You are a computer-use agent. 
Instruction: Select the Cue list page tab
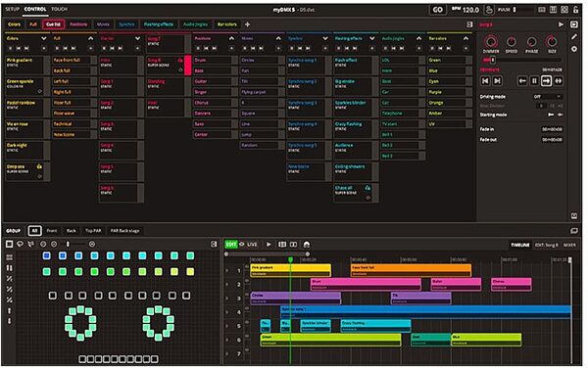tap(53, 24)
